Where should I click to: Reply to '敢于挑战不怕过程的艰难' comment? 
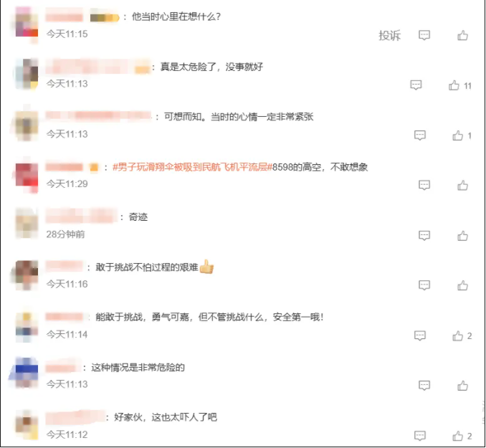coord(424,285)
